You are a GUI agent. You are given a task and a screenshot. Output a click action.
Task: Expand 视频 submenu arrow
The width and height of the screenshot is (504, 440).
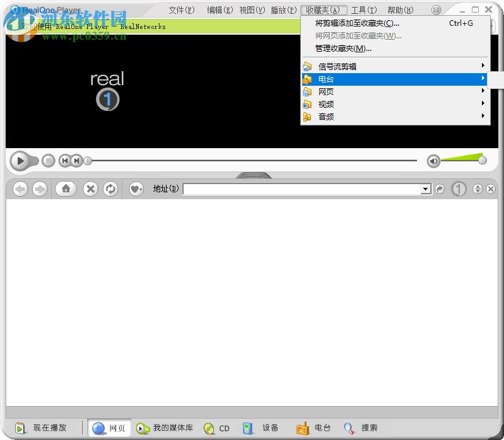[483, 103]
